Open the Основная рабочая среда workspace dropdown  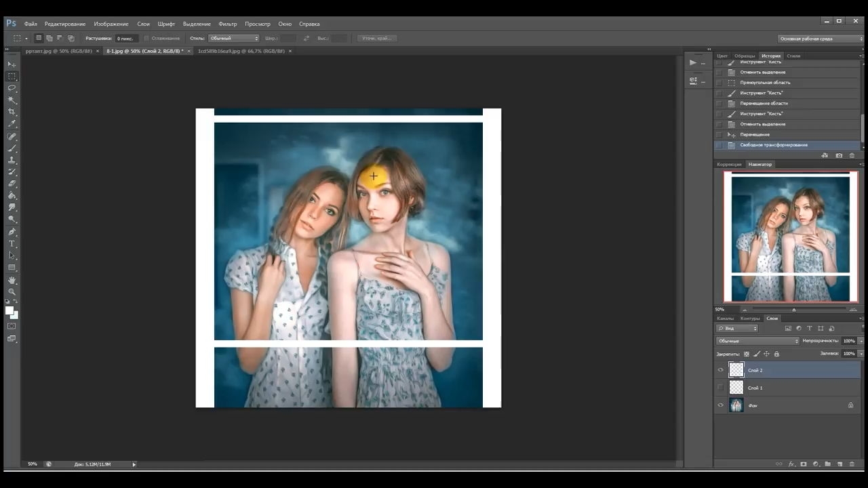(821, 39)
